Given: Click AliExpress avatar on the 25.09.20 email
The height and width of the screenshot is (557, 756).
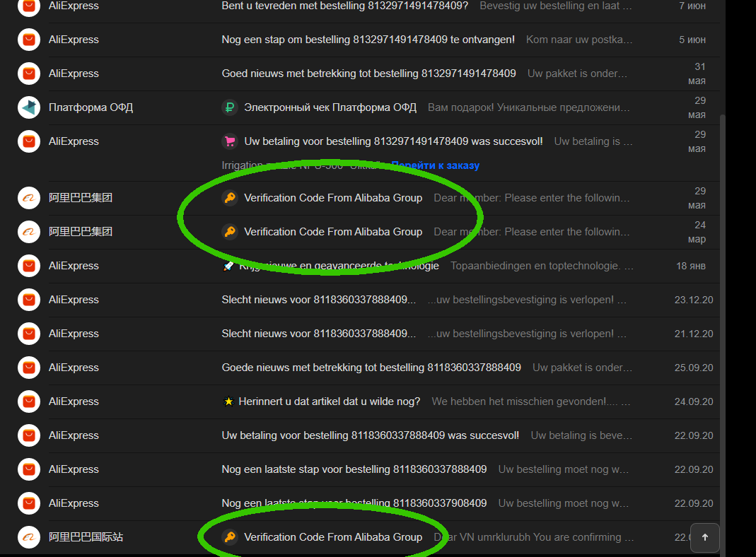Looking at the screenshot, I should coord(29,367).
